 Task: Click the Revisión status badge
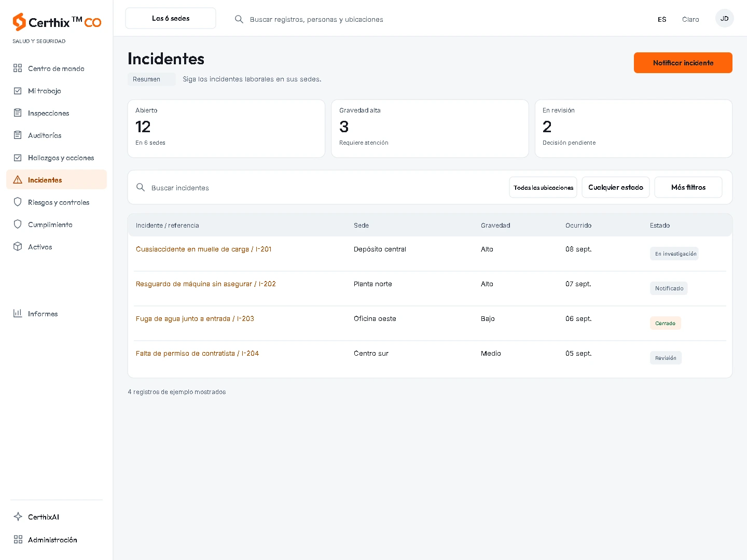click(666, 358)
